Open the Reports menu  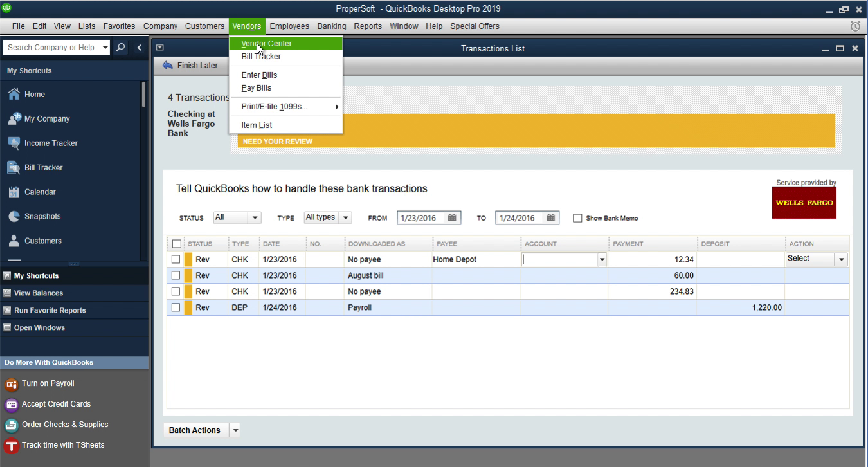point(368,26)
